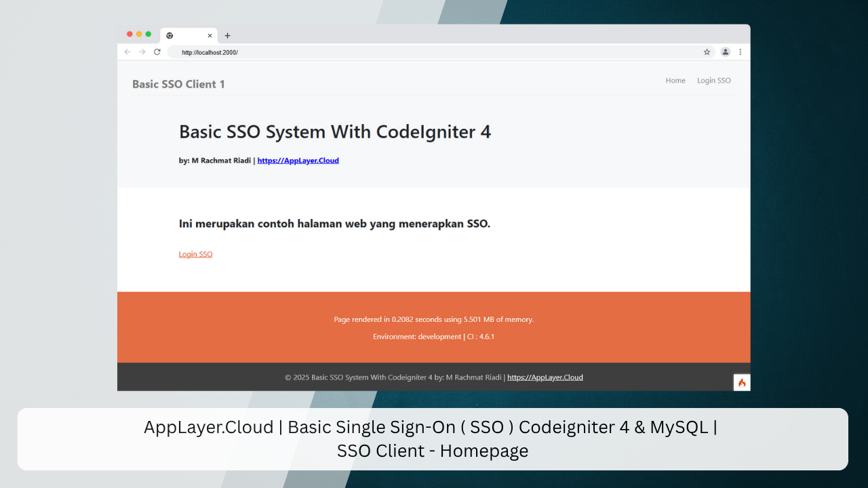Open the browser profile avatar icon
The image size is (868, 488).
coord(725,52)
